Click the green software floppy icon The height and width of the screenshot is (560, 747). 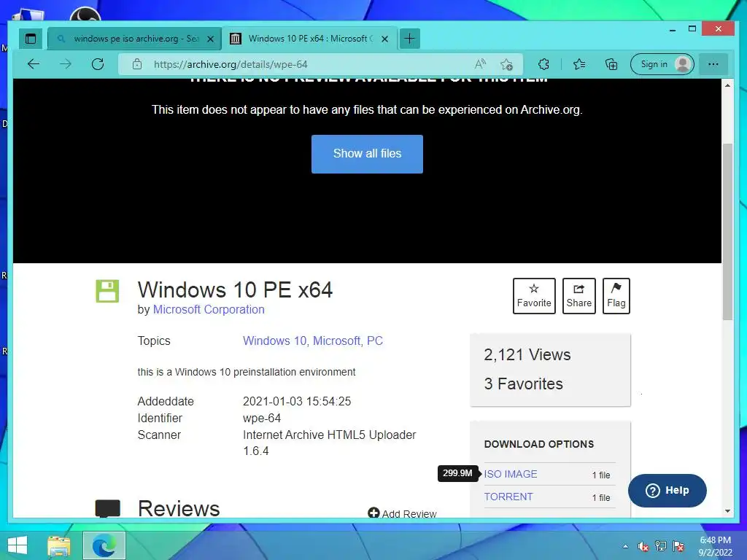pos(107,291)
